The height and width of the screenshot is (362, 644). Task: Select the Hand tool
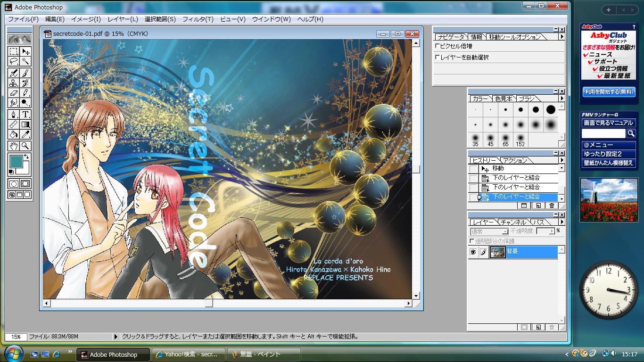coord(14,146)
